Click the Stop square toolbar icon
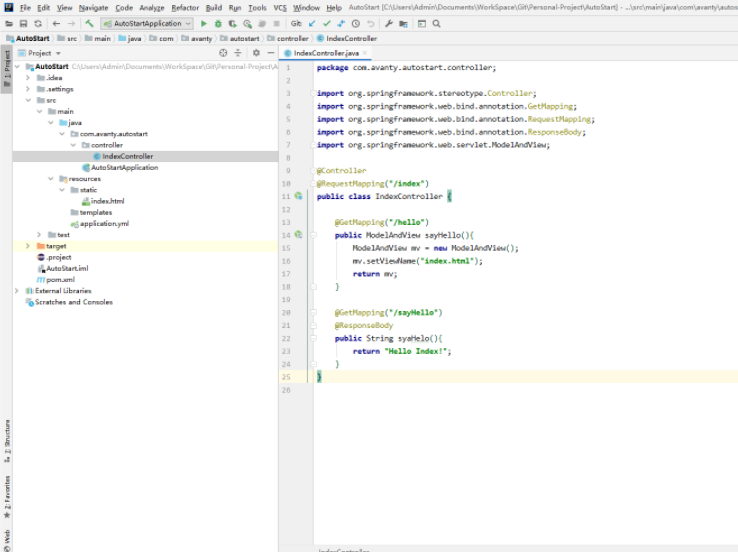Viewport: 738px width, 552px height. pos(277,24)
